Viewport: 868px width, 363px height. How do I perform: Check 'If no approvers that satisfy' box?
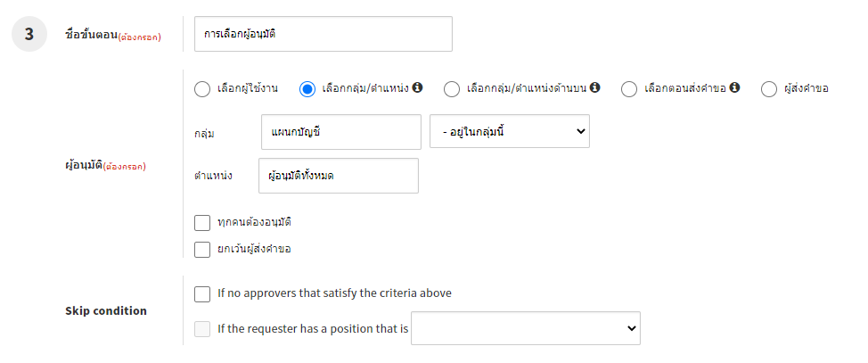[202, 293]
